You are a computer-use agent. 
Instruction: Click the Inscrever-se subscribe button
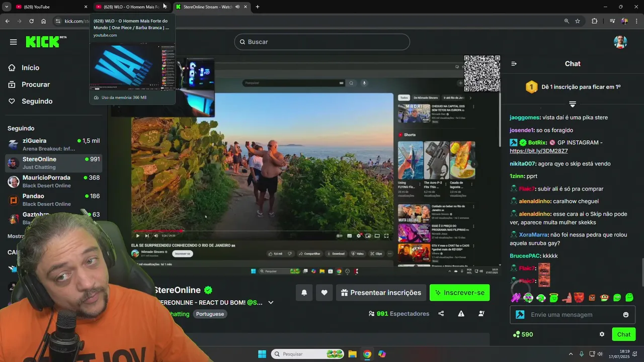(459, 293)
